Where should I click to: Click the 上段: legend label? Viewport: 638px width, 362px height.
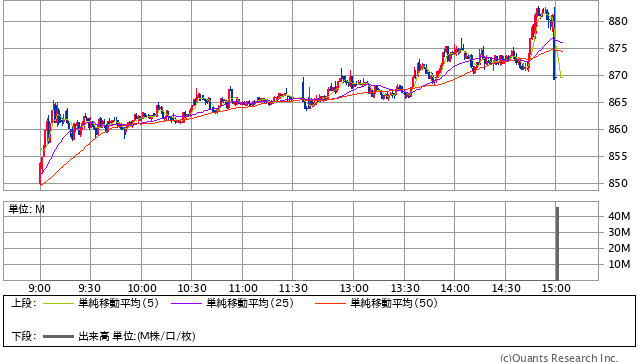(x=24, y=303)
